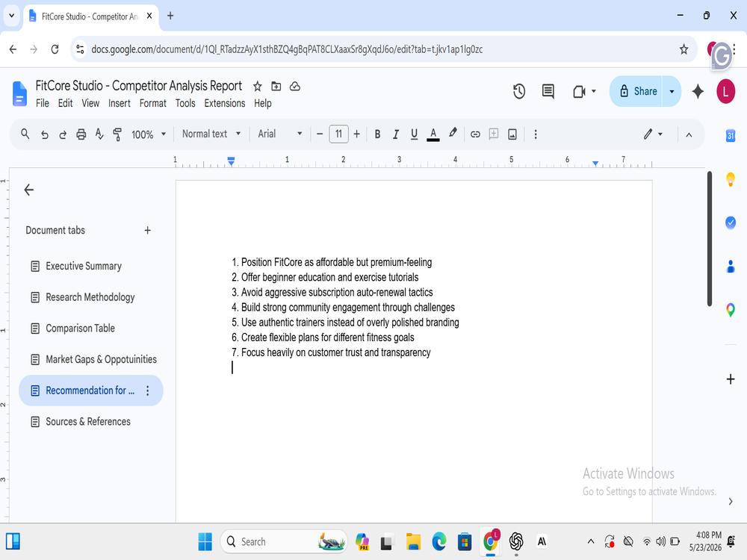The image size is (747, 560).
Task: Open the Share quick actions dropdown arrow
Action: tap(672, 91)
